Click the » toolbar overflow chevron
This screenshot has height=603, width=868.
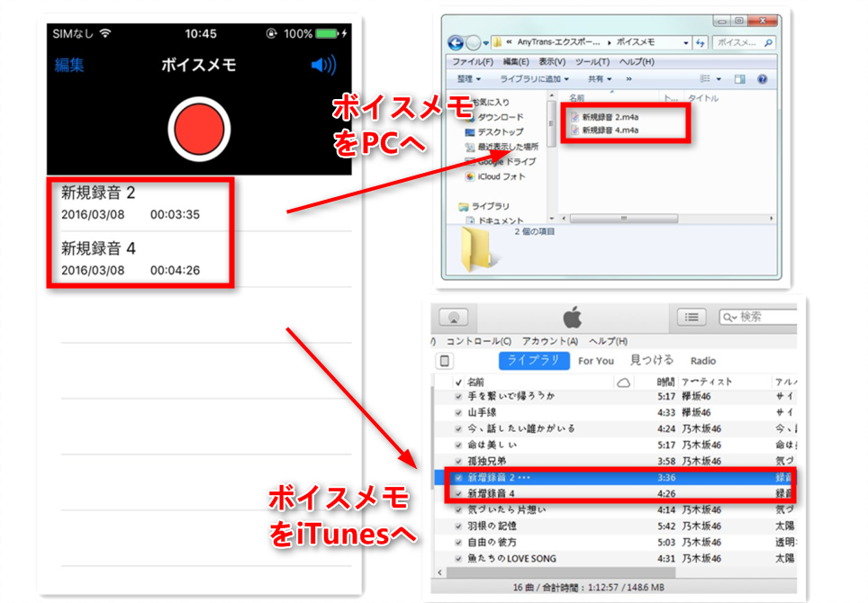tap(628, 79)
